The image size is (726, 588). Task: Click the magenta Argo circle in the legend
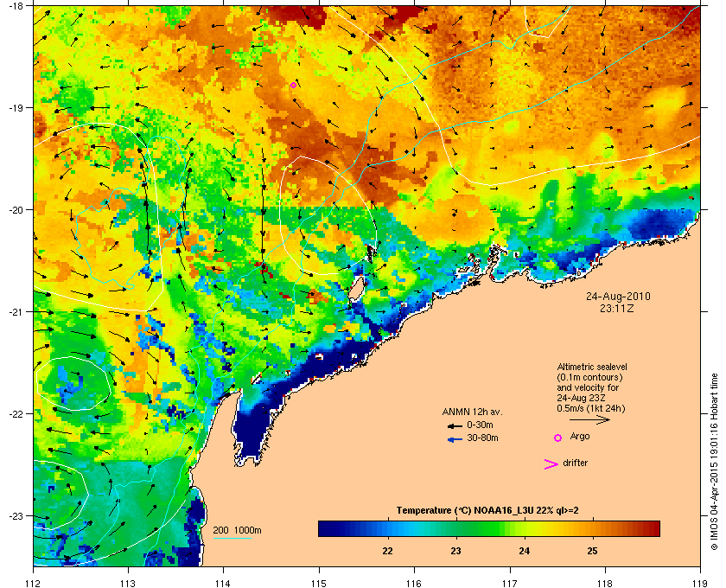558,438
